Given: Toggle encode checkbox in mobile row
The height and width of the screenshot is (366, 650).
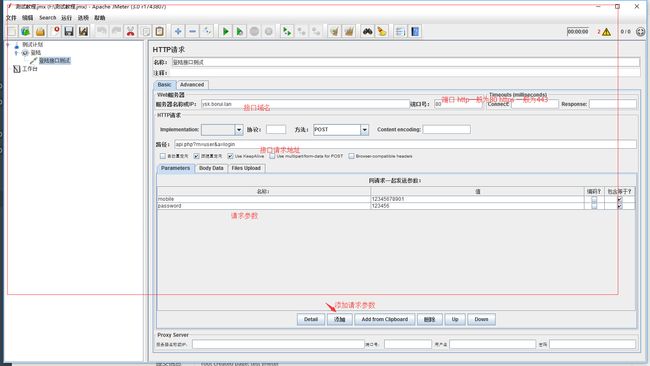Looking at the screenshot, I should point(594,199).
